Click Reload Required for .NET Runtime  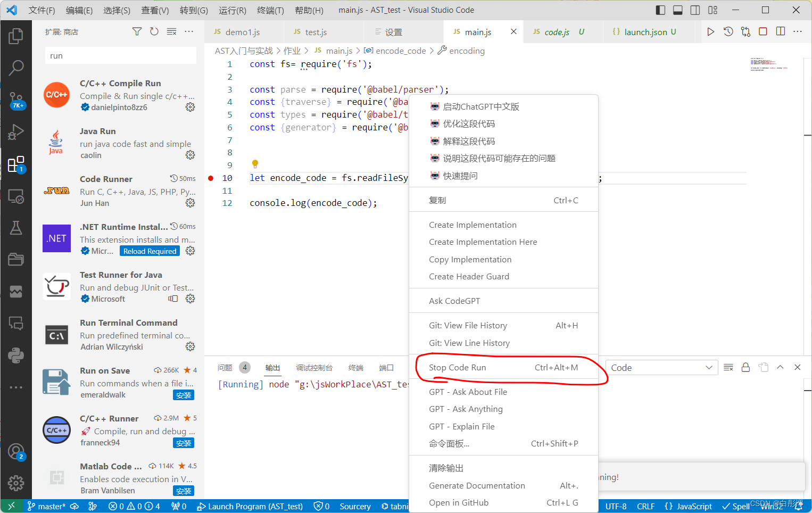(150, 251)
